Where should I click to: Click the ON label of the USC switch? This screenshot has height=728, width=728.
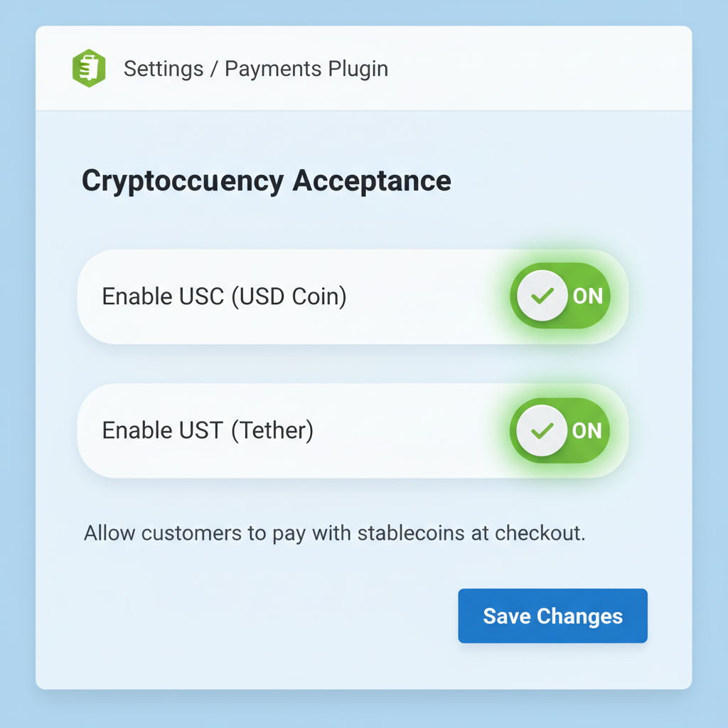pos(589,296)
